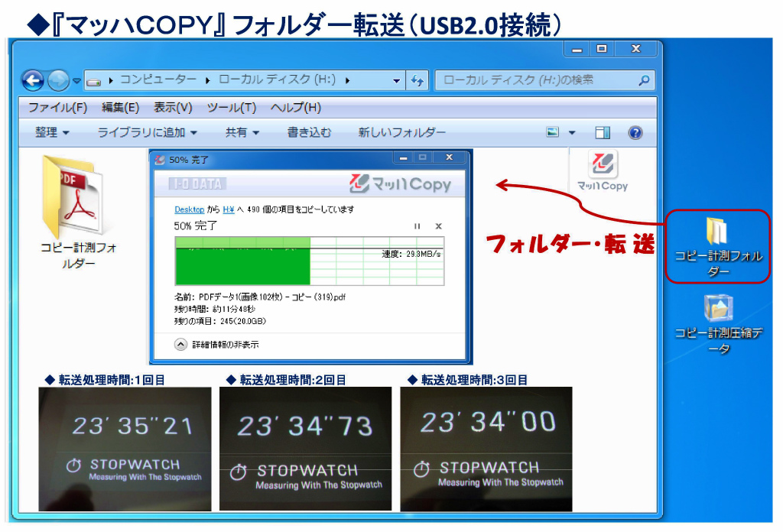The image size is (783, 532).
Task: Minimize the 50% 完了 copy dialog
Action: click(404, 157)
